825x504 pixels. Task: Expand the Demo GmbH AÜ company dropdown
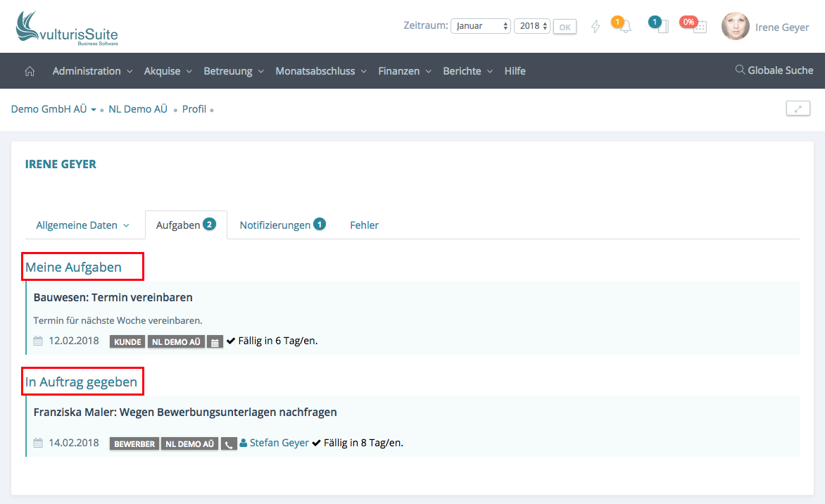pos(53,109)
